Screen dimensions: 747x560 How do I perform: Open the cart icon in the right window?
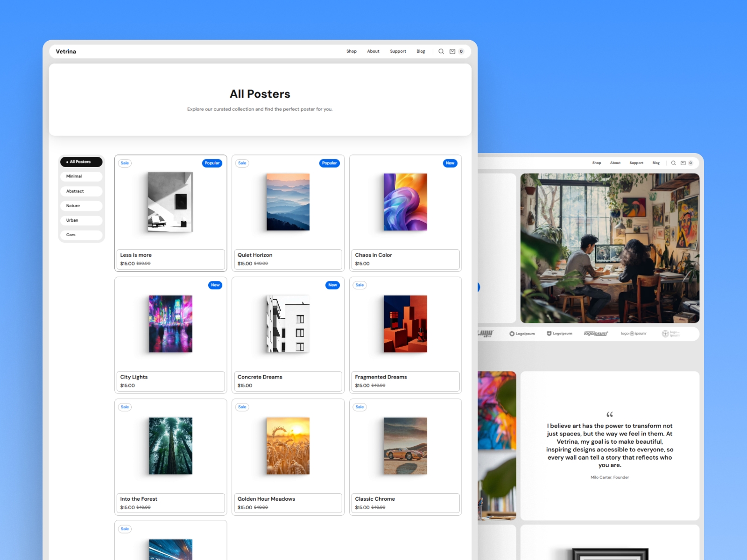coord(683,163)
